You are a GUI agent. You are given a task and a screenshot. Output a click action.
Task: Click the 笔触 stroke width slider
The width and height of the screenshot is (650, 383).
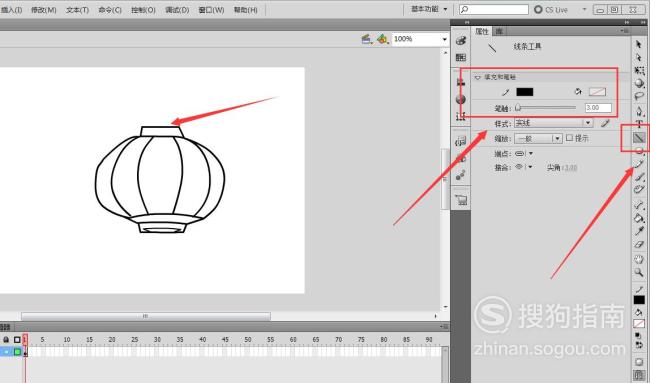(546, 108)
